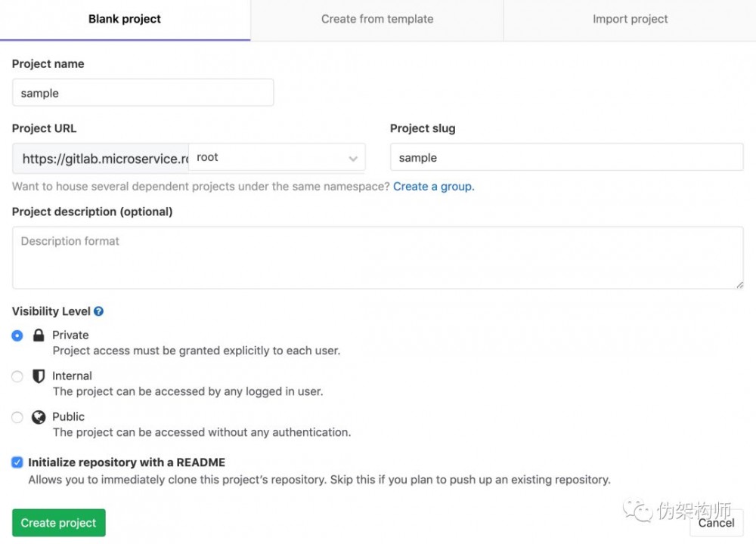The width and height of the screenshot is (756, 544).
Task: Select the Private visibility radio button
Action: coord(17,335)
